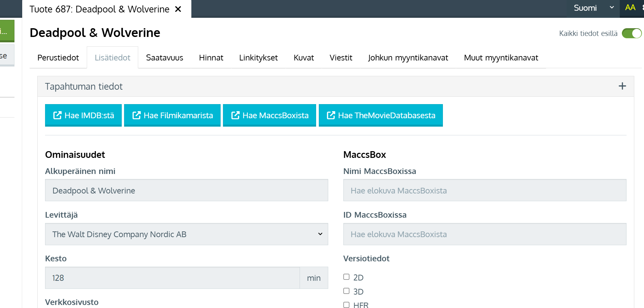Tick the HFR checkbox
The width and height of the screenshot is (644, 308).
pyautogui.click(x=346, y=305)
